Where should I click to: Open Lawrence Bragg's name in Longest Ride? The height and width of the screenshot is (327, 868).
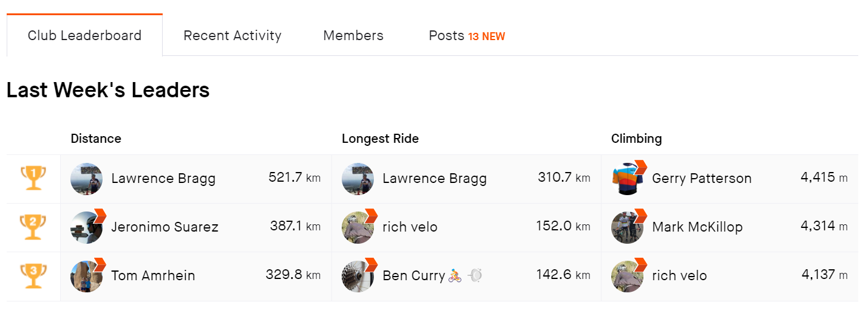[x=435, y=179]
